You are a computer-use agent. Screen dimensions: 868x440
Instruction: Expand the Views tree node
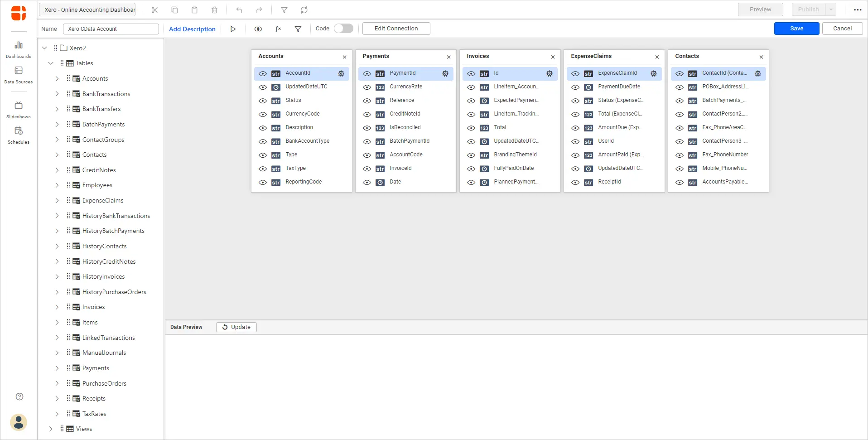[x=51, y=429]
